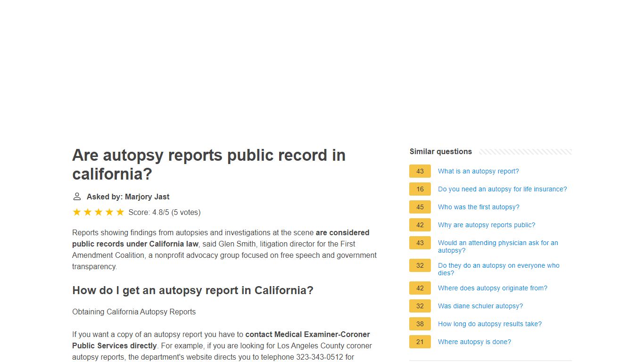Click the fifth rating star

(120, 212)
